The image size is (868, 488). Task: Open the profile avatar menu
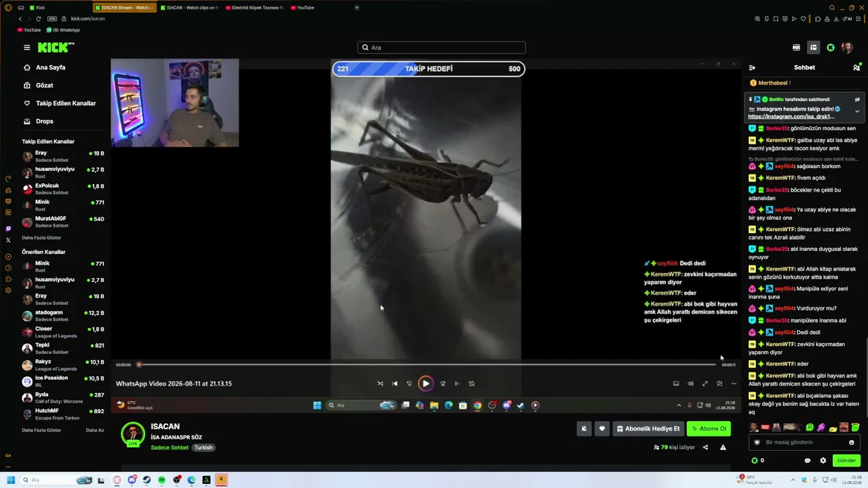click(x=847, y=47)
